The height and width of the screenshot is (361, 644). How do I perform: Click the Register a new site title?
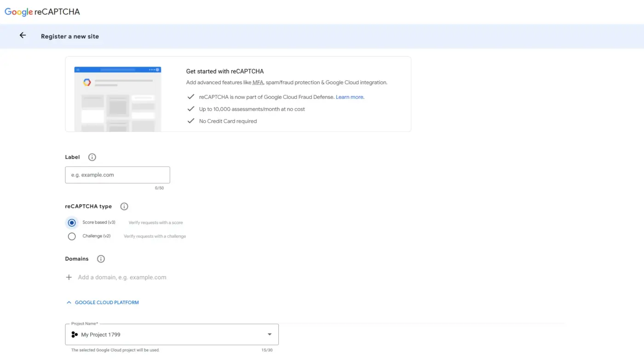tap(70, 36)
